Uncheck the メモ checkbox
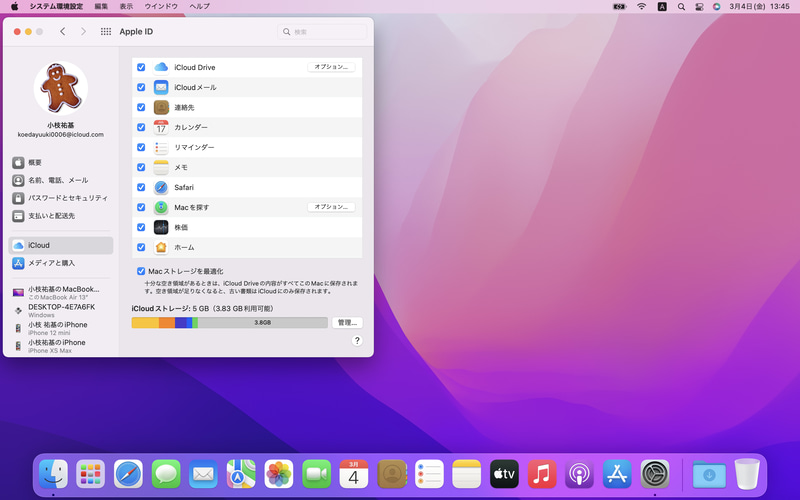 point(141,167)
